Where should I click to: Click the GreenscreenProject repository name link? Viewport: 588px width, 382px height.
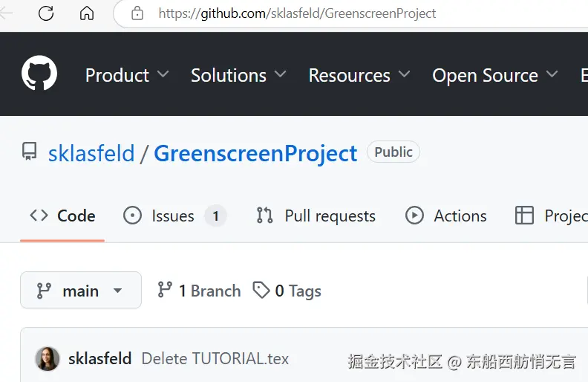coord(255,153)
